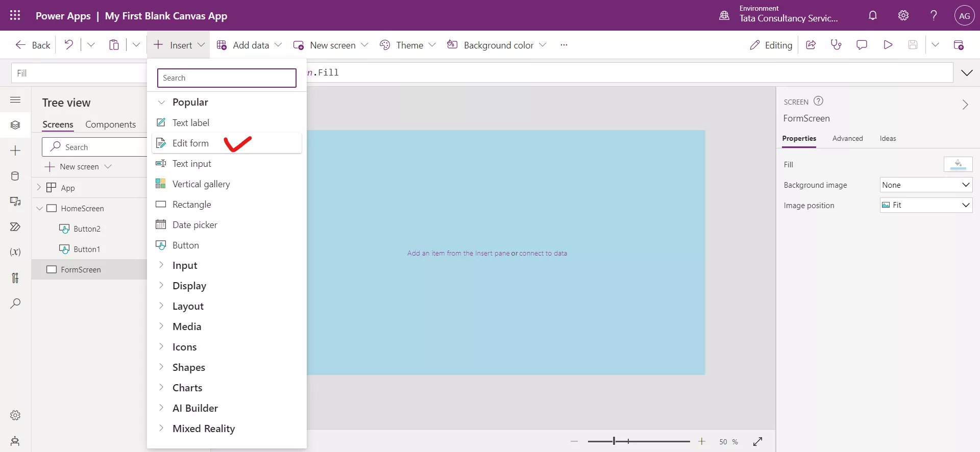Expand the formula bar chevron
This screenshot has width=980, height=452.
(x=967, y=73)
